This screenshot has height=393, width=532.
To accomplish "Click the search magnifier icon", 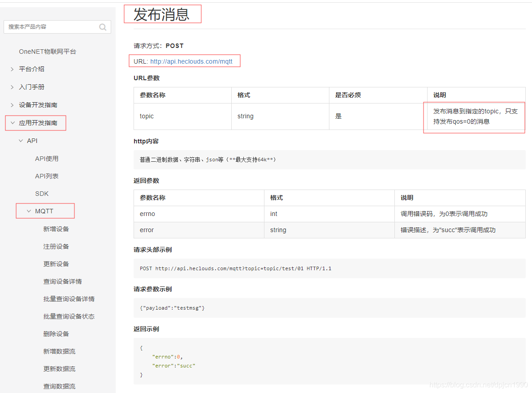I will (103, 27).
